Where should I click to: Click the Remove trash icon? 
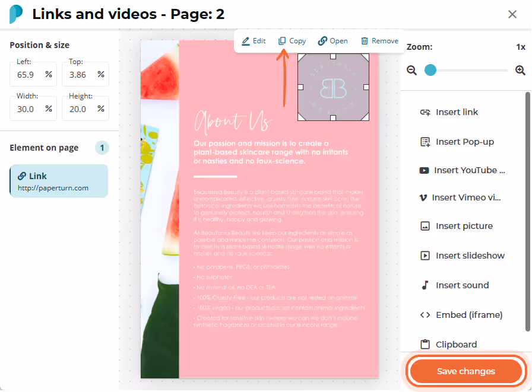click(365, 41)
